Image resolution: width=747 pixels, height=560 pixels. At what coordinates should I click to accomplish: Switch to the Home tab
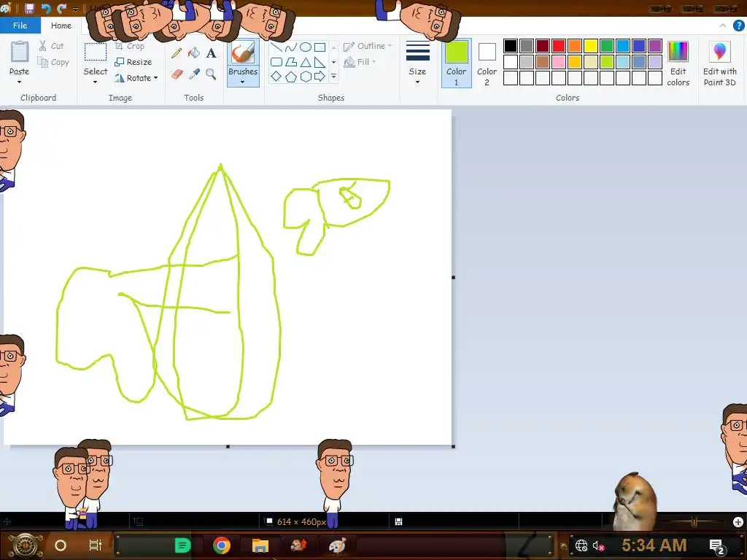[x=61, y=26]
